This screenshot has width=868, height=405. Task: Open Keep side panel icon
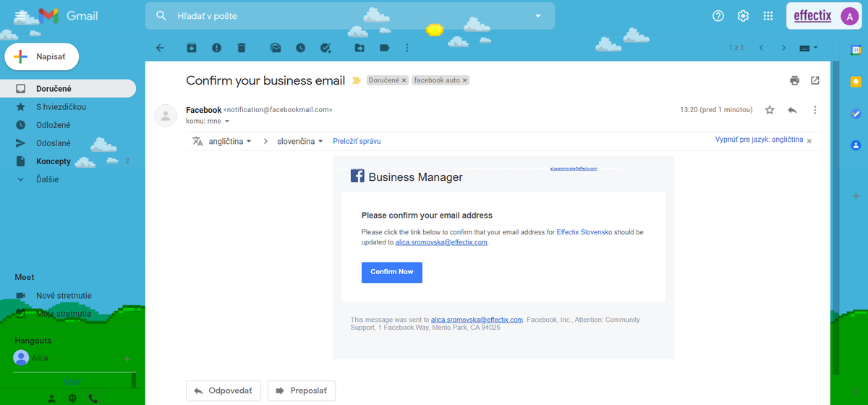pyautogui.click(x=856, y=82)
